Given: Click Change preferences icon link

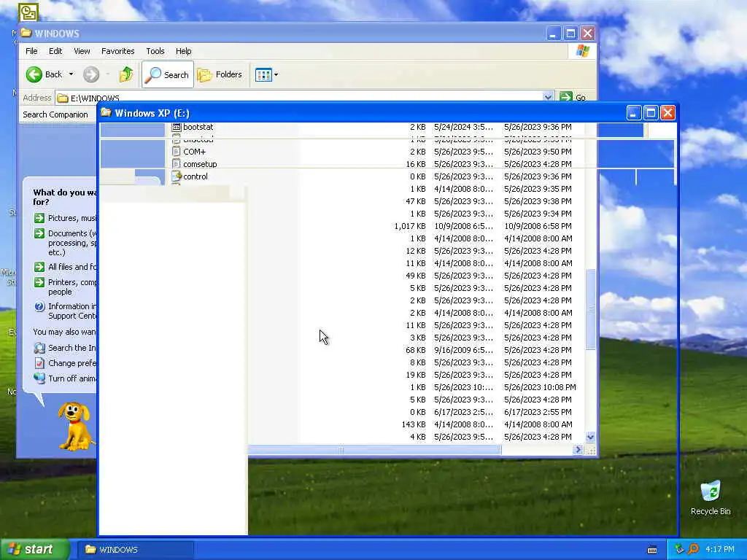Looking at the screenshot, I should point(65,363).
